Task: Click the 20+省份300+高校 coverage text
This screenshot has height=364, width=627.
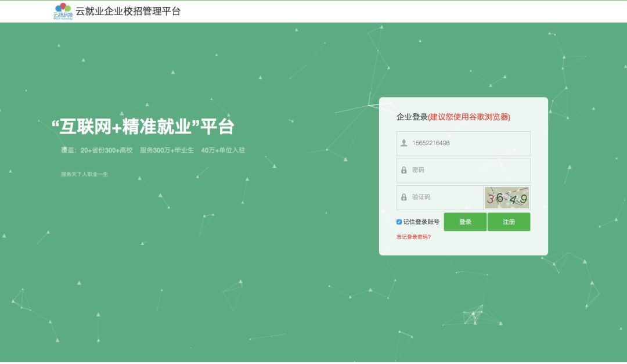Action: tap(106, 150)
